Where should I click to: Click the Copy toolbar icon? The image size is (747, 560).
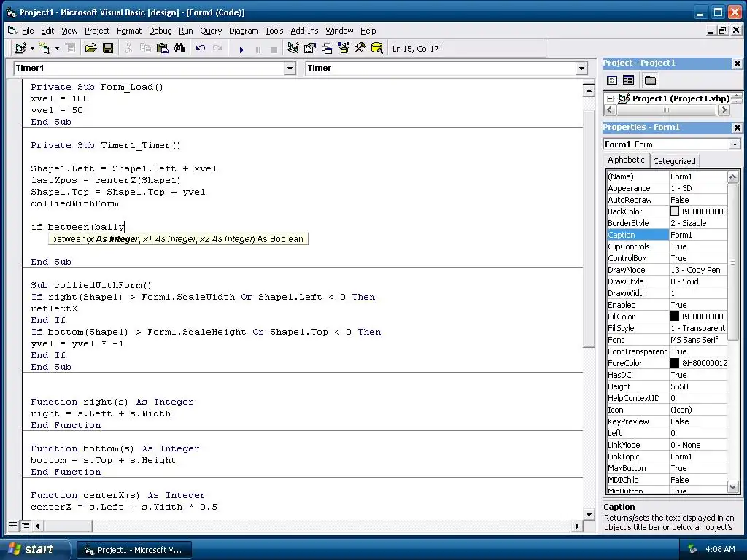145,48
